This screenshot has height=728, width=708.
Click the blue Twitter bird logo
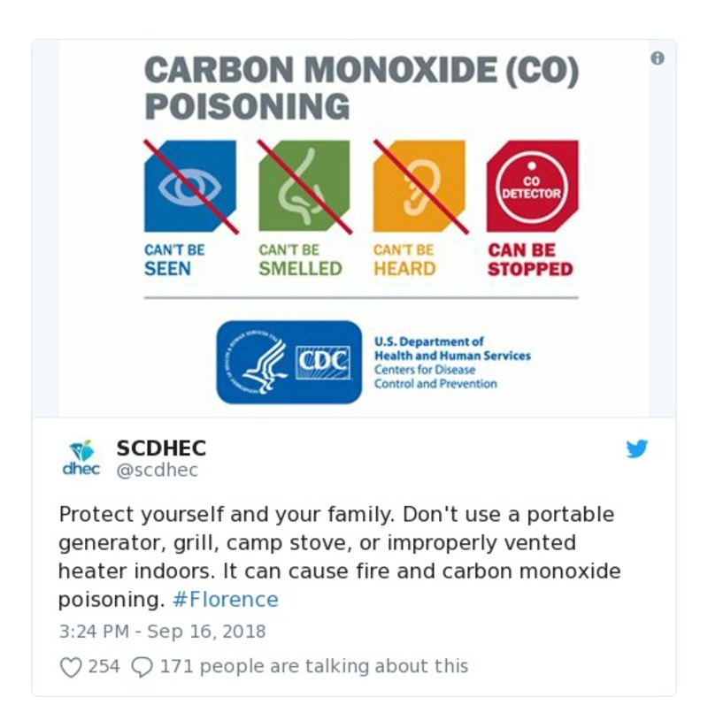pos(636,449)
